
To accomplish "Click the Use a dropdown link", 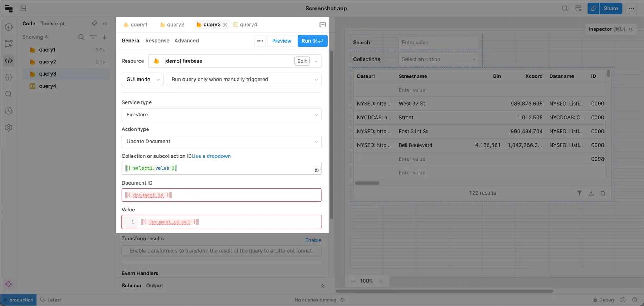I will click(x=211, y=156).
